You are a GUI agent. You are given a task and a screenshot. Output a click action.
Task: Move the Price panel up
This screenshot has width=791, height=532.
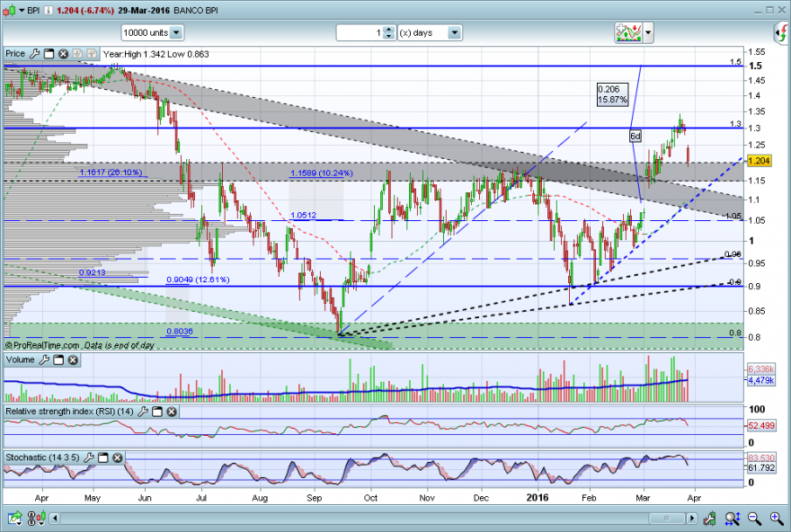tap(92, 54)
